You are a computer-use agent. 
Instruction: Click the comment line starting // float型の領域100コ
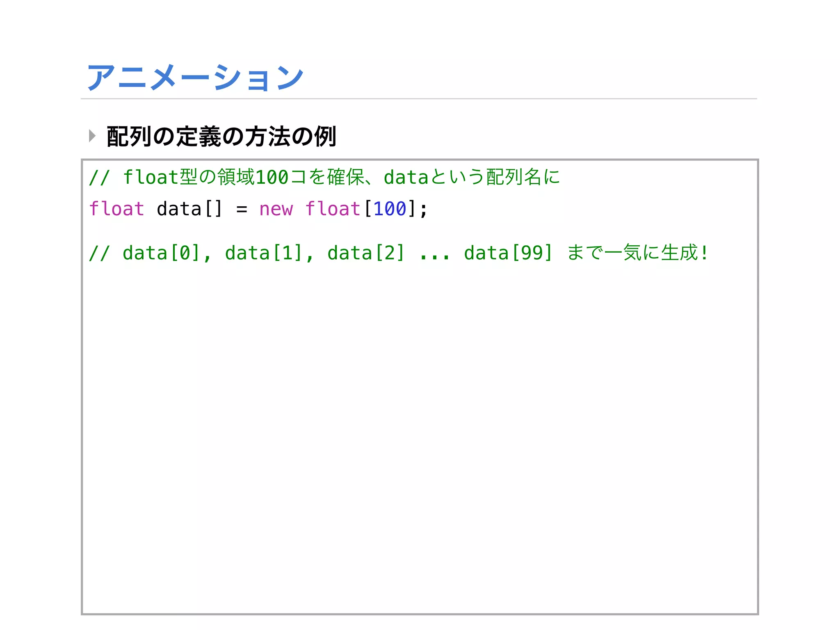324,177
